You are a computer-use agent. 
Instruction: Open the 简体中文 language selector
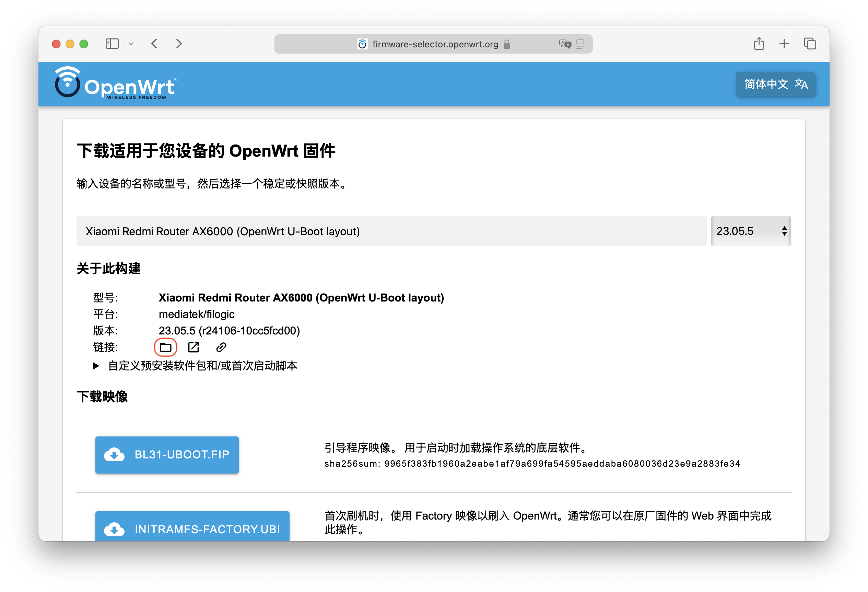tap(775, 84)
